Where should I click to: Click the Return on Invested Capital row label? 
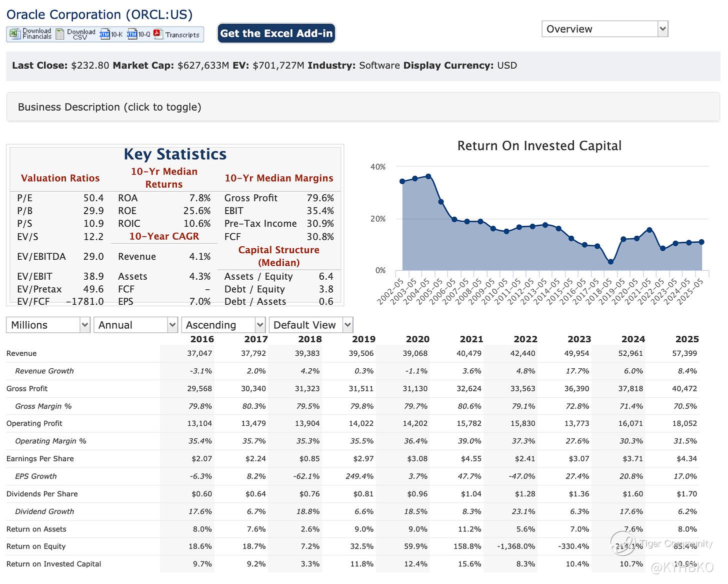tap(53, 564)
